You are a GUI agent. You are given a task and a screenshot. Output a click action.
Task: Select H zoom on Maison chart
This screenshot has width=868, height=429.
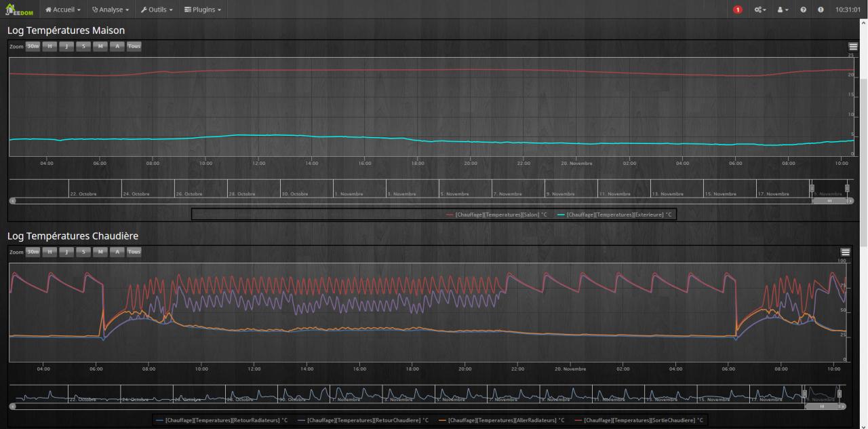[50, 46]
